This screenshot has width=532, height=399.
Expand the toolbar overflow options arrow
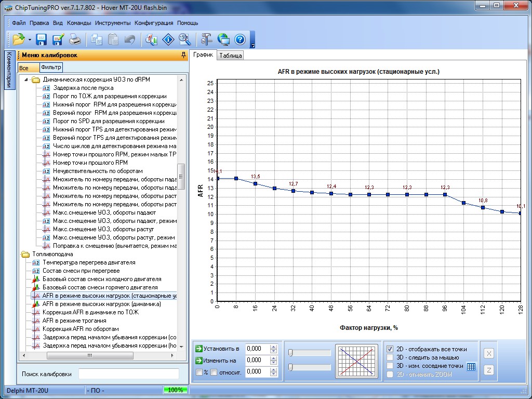[x=252, y=46]
